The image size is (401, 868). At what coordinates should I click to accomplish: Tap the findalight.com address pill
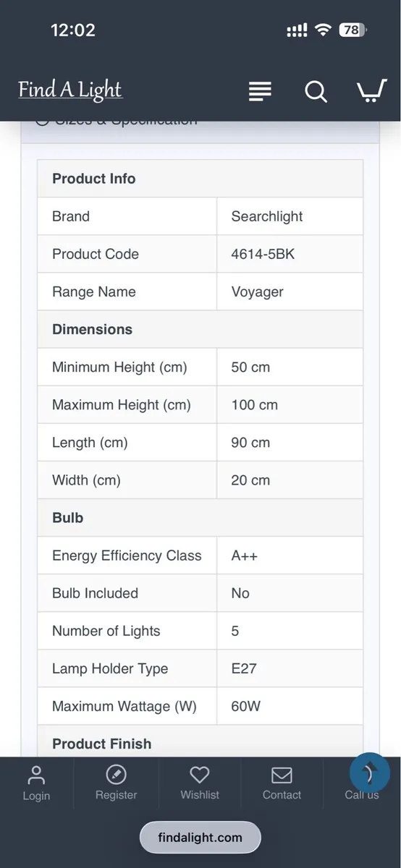click(x=200, y=838)
